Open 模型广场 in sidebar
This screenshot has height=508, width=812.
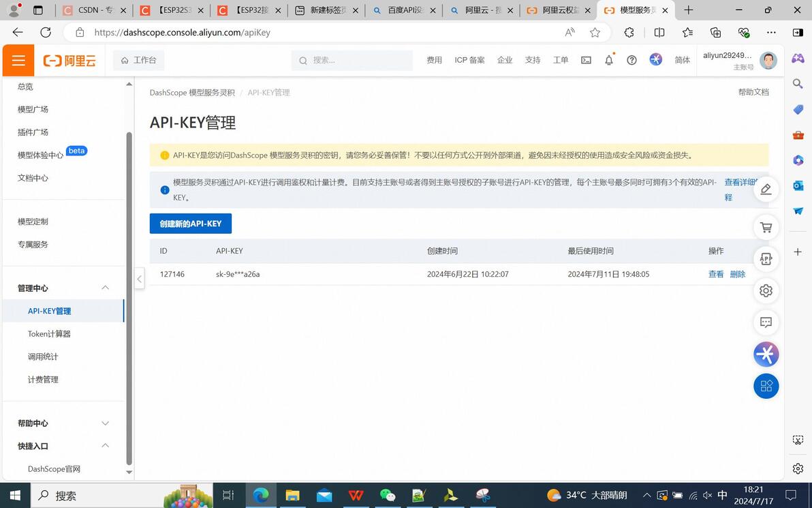click(x=33, y=109)
